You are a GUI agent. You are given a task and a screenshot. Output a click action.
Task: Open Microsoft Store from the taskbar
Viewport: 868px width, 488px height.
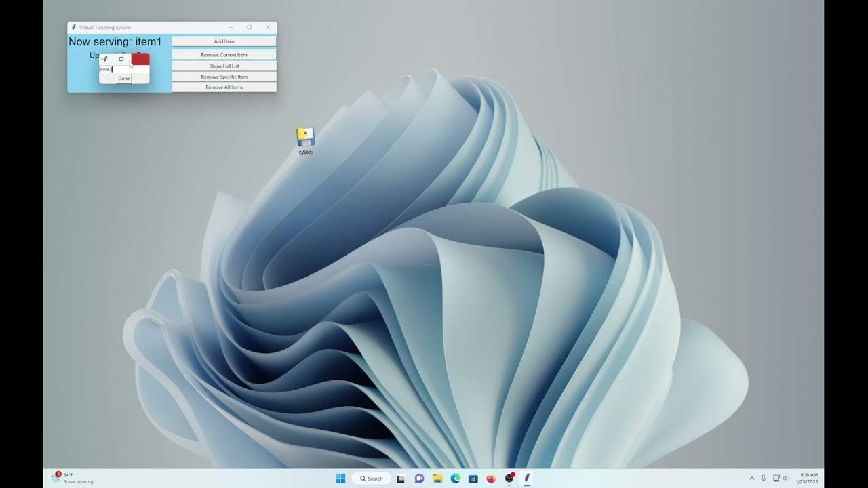473,479
